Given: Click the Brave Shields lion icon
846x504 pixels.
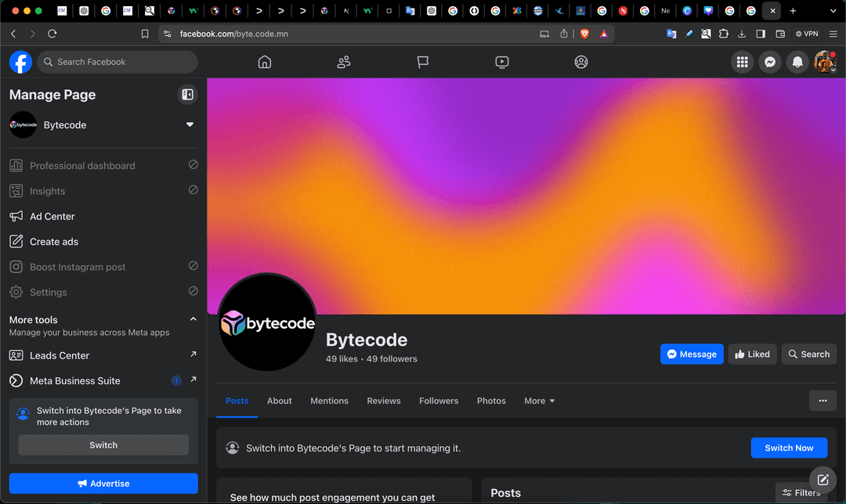Looking at the screenshot, I should [x=584, y=34].
